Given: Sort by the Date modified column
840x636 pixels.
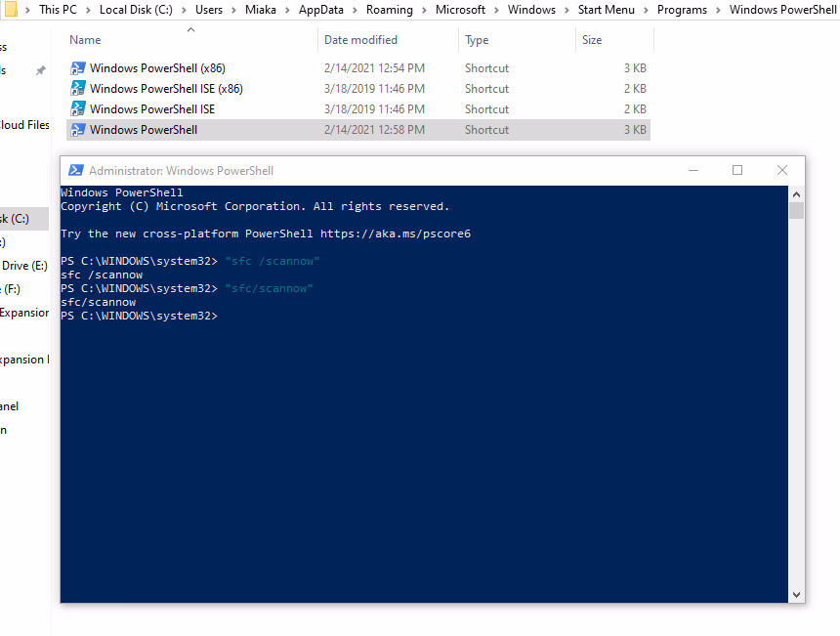Looking at the screenshot, I should tap(360, 40).
